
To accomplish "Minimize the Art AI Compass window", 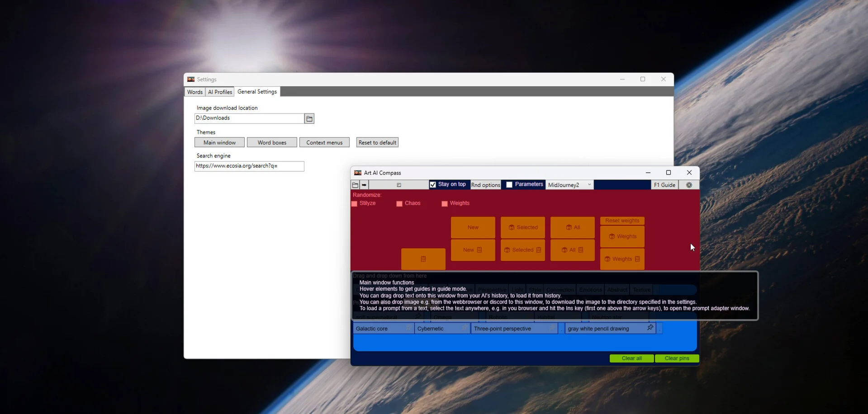I will (648, 173).
